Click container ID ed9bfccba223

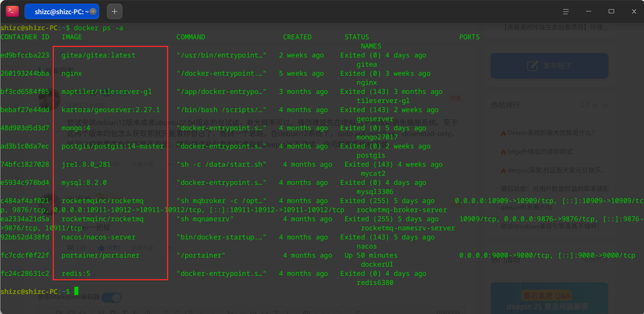tap(25, 55)
